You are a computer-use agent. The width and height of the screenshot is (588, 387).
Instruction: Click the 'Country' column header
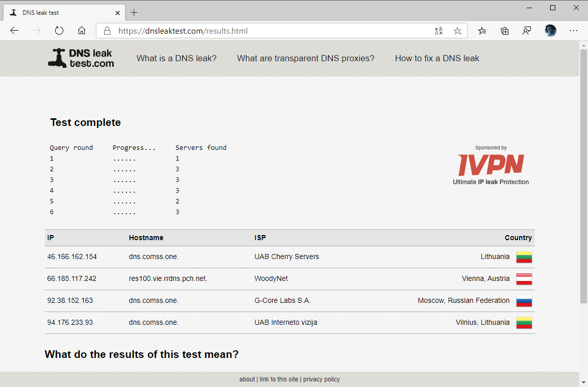518,238
